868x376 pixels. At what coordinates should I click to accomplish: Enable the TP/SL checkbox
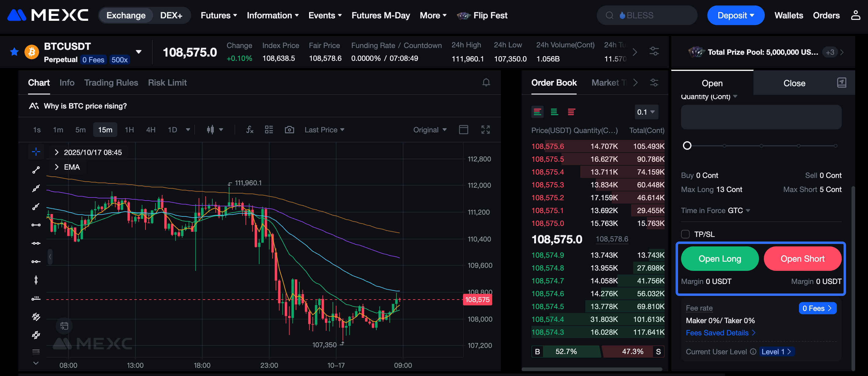685,234
